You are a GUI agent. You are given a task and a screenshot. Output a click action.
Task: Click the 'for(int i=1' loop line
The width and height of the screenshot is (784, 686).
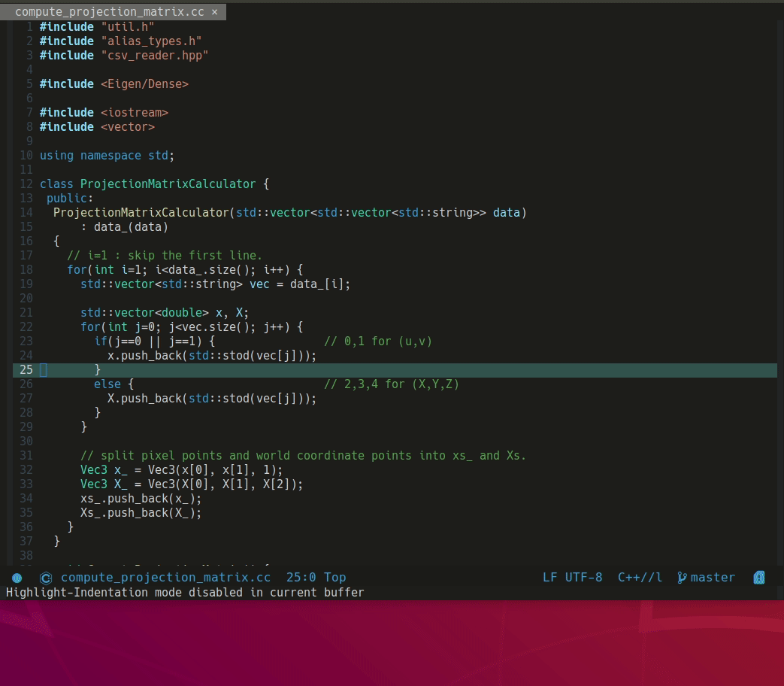pos(185,270)
